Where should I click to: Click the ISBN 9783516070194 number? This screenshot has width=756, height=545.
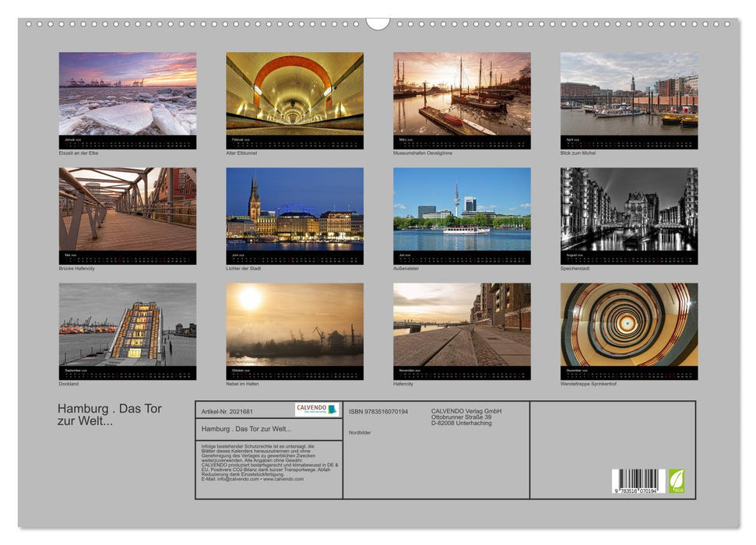pos(378,411)
